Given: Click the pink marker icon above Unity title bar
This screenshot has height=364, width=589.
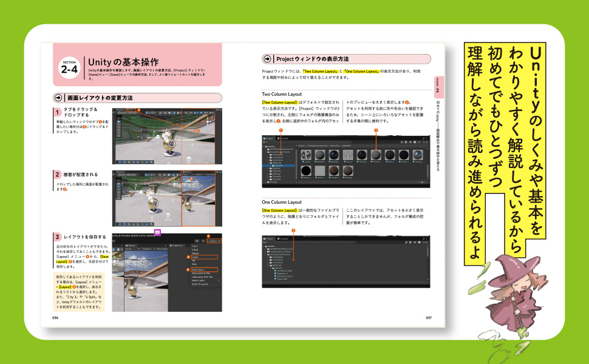Looking at the screenshot, I should pyautogui.click(x=157, y=232).
